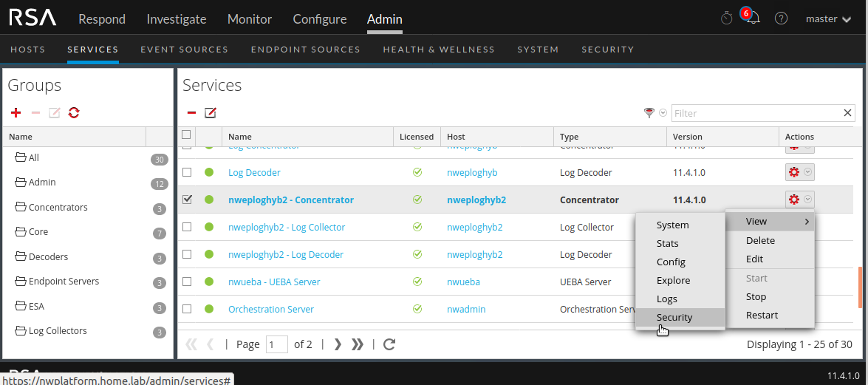This screenshot has width=868, height=385.
Task: Expand the View submenu
Action: [770, 221]
